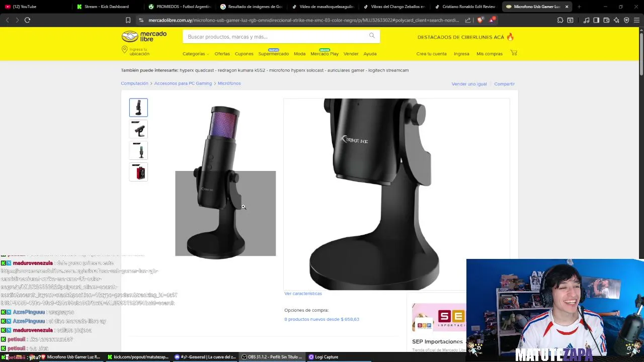
Task: Open Mercado Play in the navigation
Action: tap(325, 54)
